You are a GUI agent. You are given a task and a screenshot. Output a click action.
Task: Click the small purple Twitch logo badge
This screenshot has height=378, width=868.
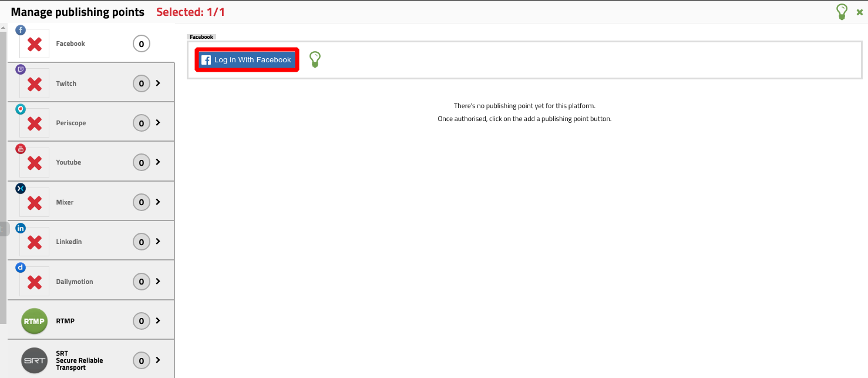21,69
